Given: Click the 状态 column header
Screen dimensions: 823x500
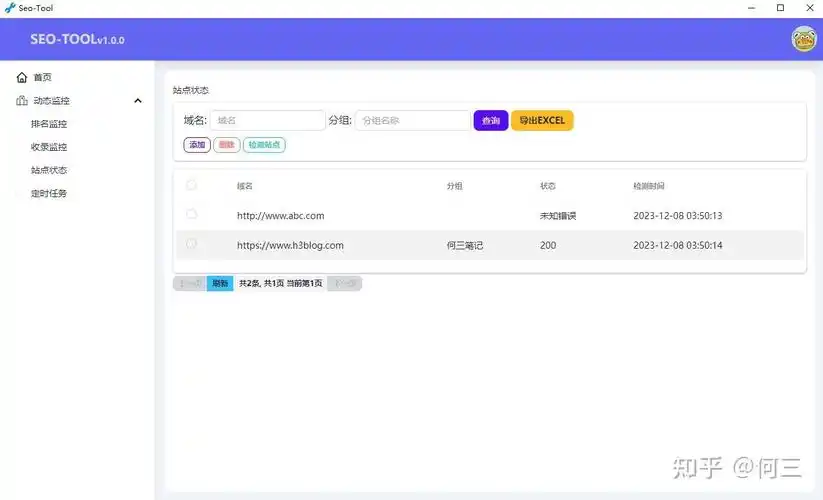Looking at the screenshot, I should 548,186.
